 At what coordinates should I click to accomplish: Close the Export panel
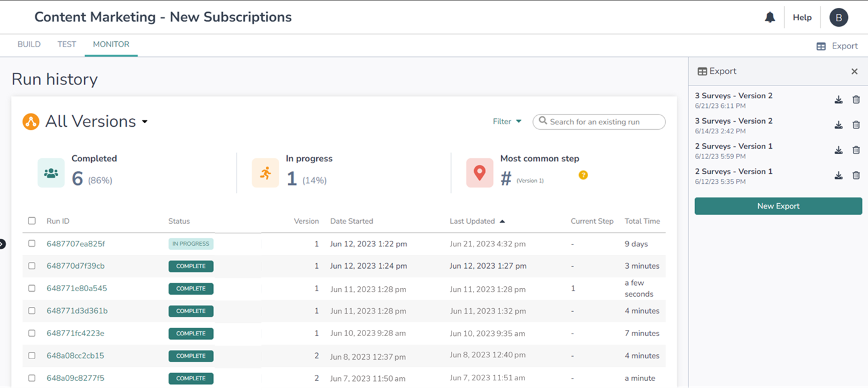tap(854, 72)
